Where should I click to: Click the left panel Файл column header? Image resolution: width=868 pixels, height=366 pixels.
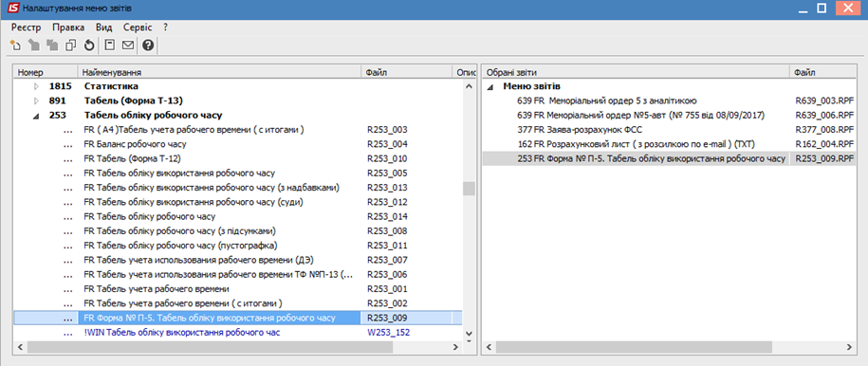click(x=406, y=72)
